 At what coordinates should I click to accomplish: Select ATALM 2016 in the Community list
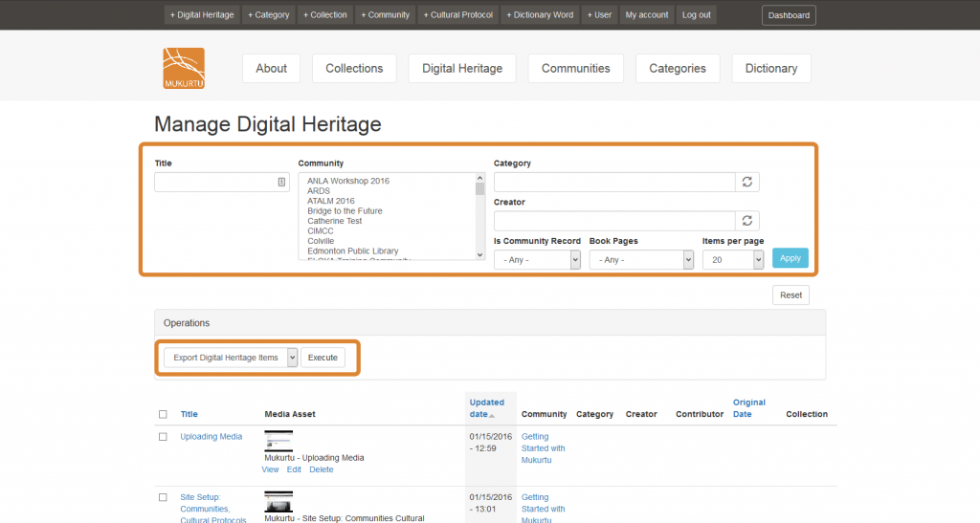pos(330,201)
